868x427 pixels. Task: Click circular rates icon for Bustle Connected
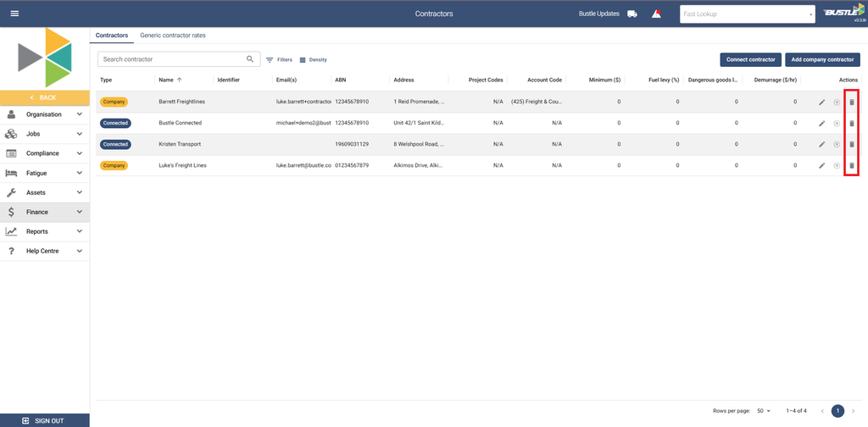pyautogui.click(x=837, y=123)
